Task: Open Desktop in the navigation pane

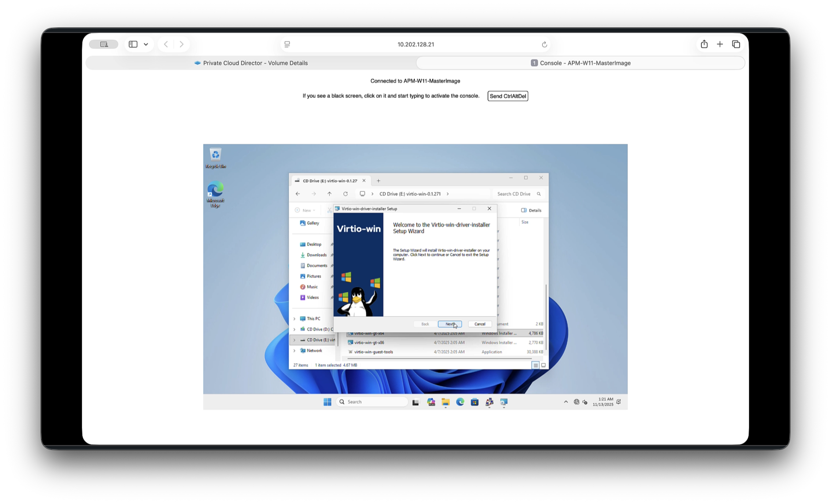Action: (310, 244)
